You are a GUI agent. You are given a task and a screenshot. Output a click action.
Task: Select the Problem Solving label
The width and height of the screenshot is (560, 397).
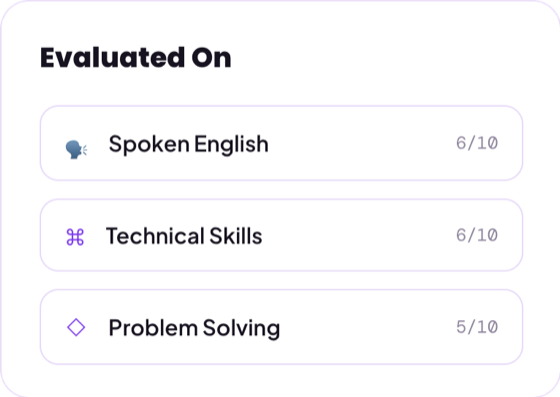click(194, 328)
